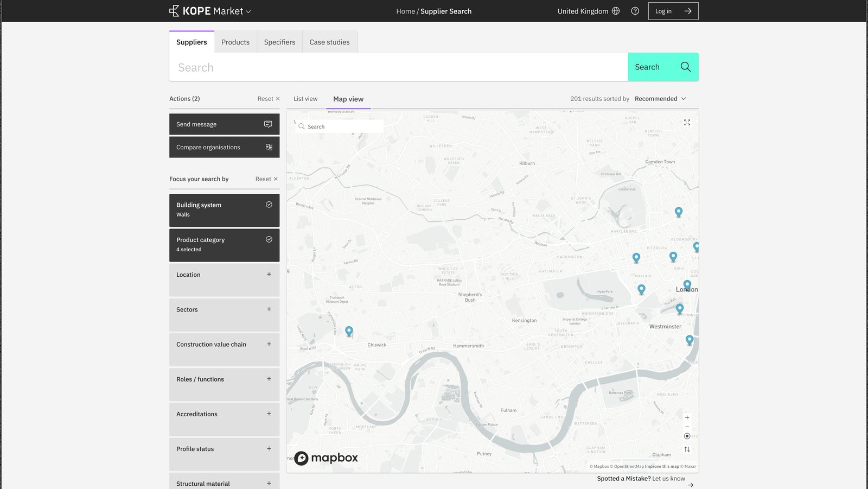Expand the Accreditations filter
Image resolution: width=868 pixels, height=489 pixels.
(224, 420)
